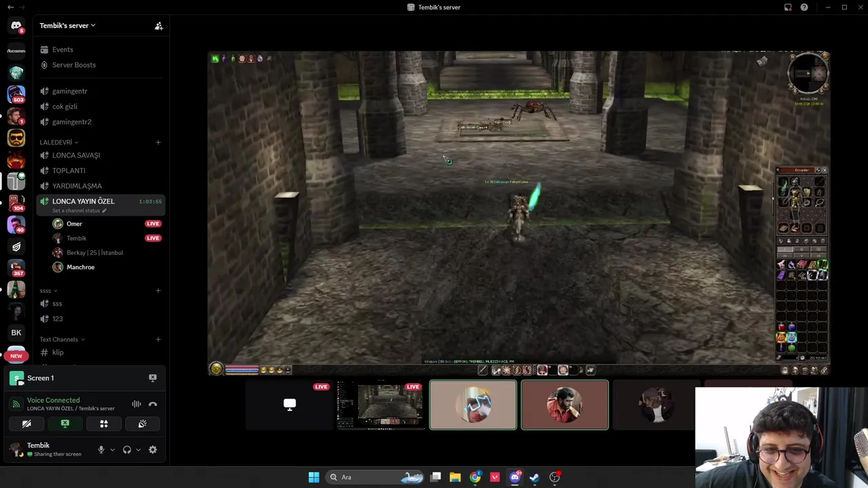868x488 pixels.
Task: Open Chrome from taskbar
Action: 475,477
